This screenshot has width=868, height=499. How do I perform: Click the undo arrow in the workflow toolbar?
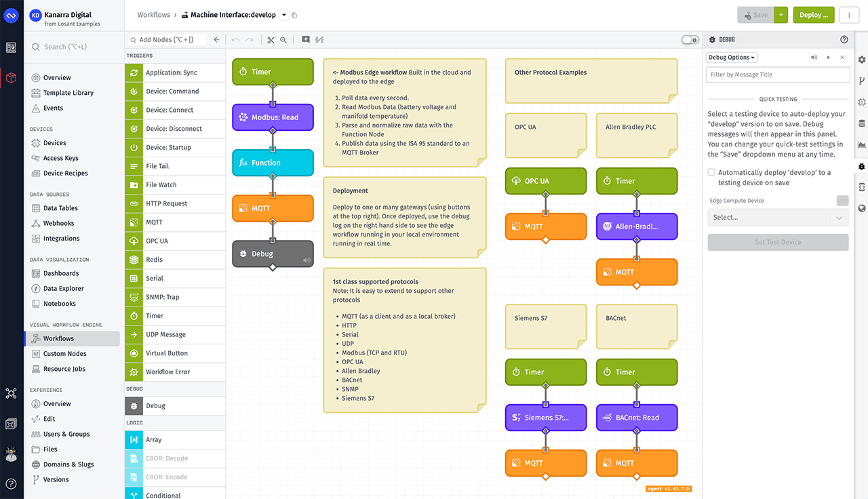(x=235, y=39)
